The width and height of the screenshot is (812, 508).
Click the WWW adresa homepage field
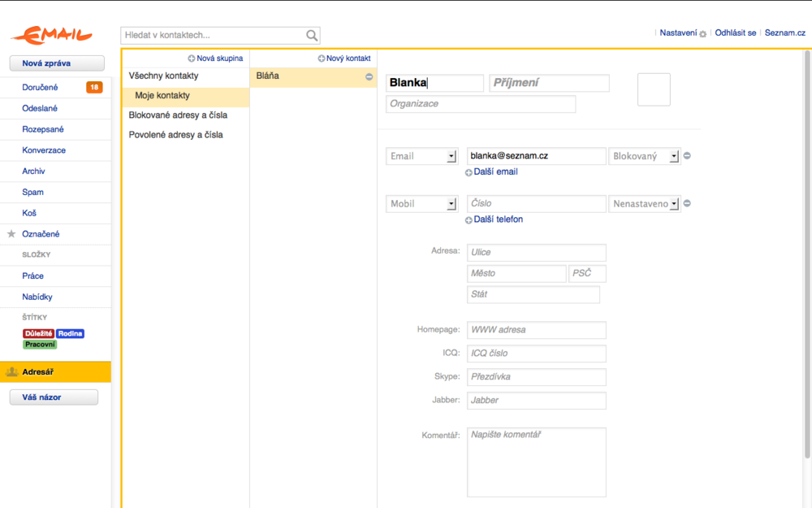click(x=537, y=330)
